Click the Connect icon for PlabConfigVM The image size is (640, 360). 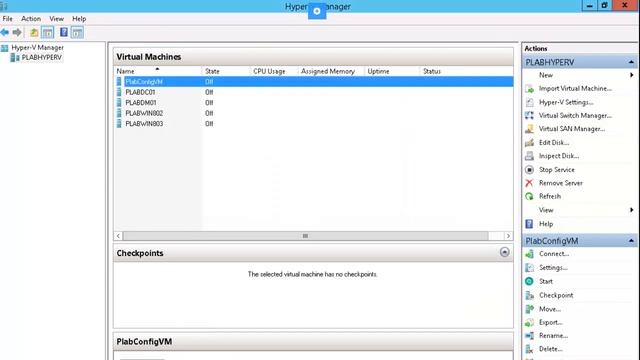pos(529,254)
